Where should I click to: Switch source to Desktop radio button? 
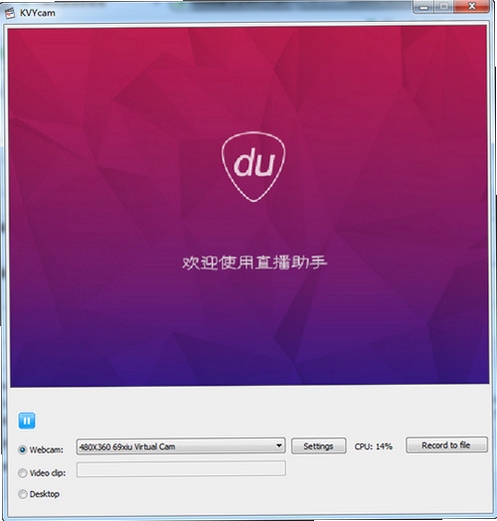coord(22,494)
